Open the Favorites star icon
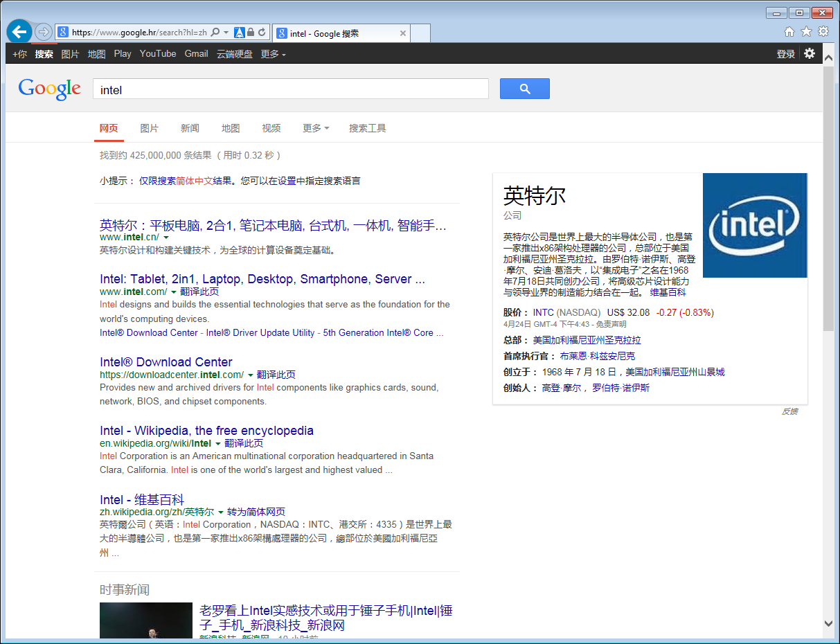Screen dimensions: 840x644 (806, 32)
